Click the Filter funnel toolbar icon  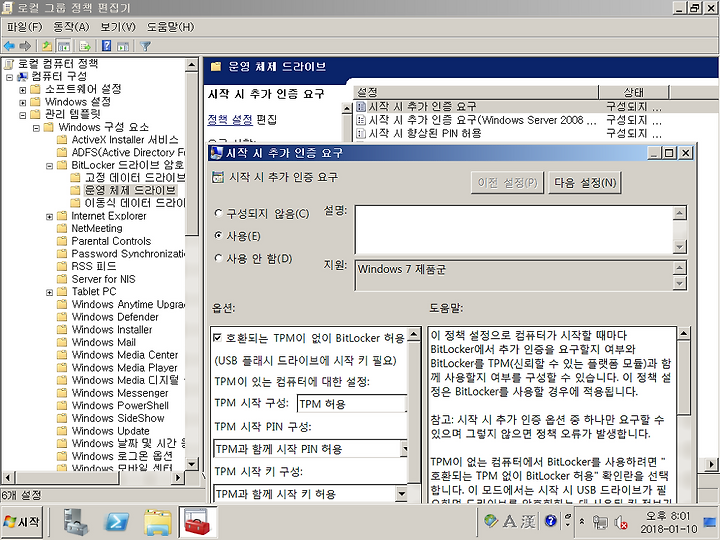[145, 46]
